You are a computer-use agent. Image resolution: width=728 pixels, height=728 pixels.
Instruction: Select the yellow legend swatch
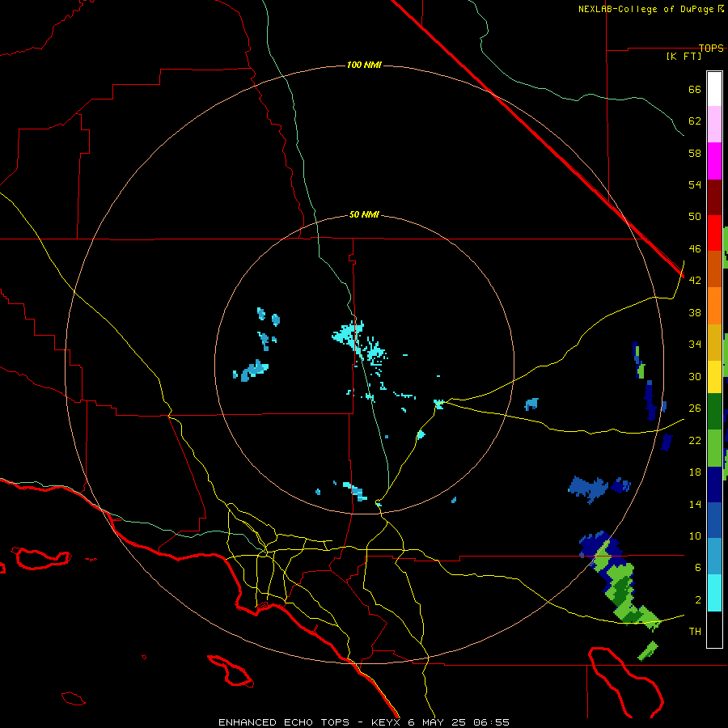pos(714,377)
